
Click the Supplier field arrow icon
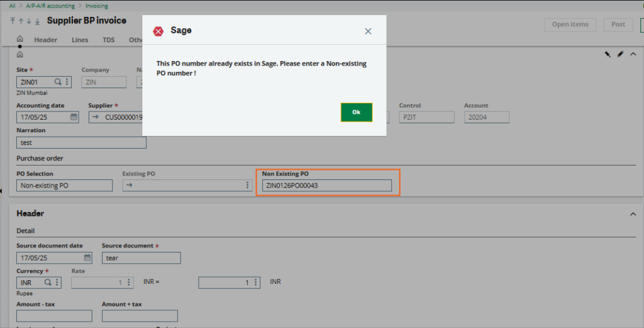(96, 117)
